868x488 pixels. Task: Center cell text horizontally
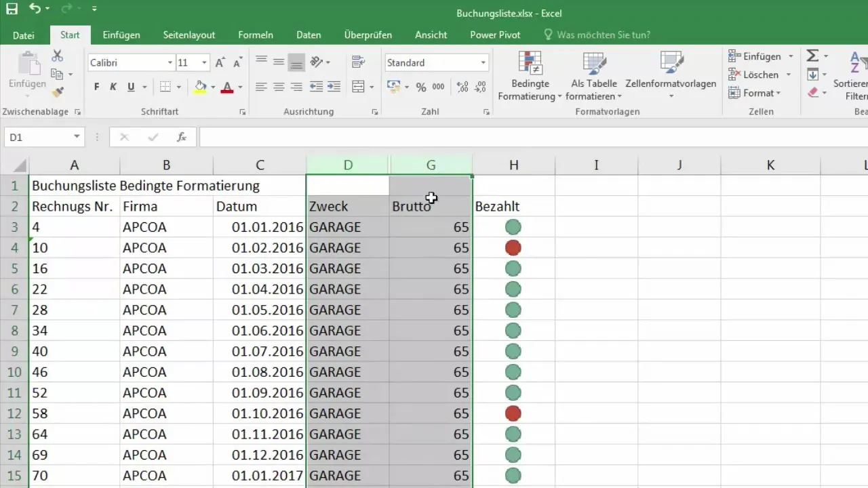[x=279, y=87]
